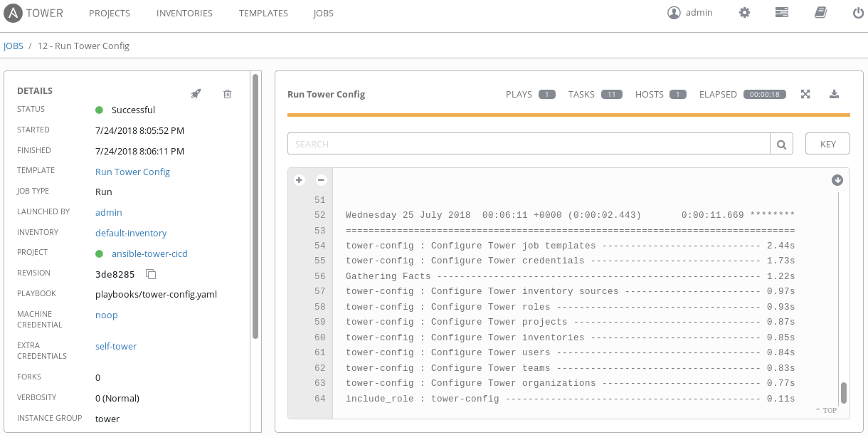Copy revision 3de8285 to clipboard

[150, 274]
